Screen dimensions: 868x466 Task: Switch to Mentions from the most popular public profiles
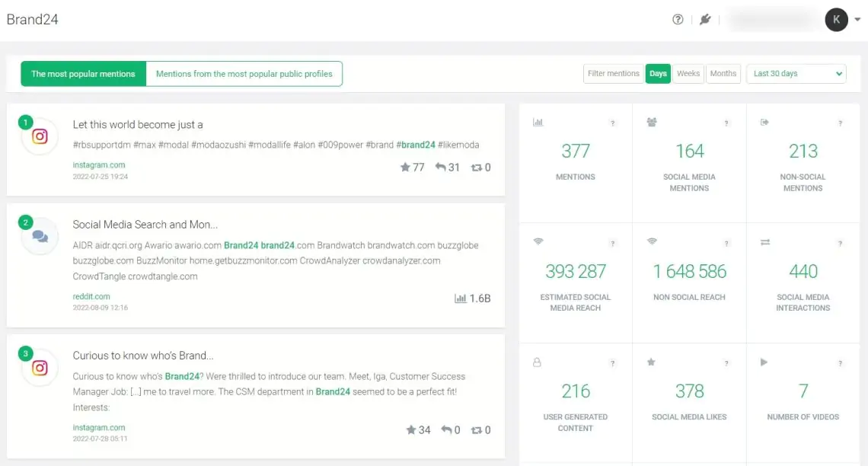(244, 74)
